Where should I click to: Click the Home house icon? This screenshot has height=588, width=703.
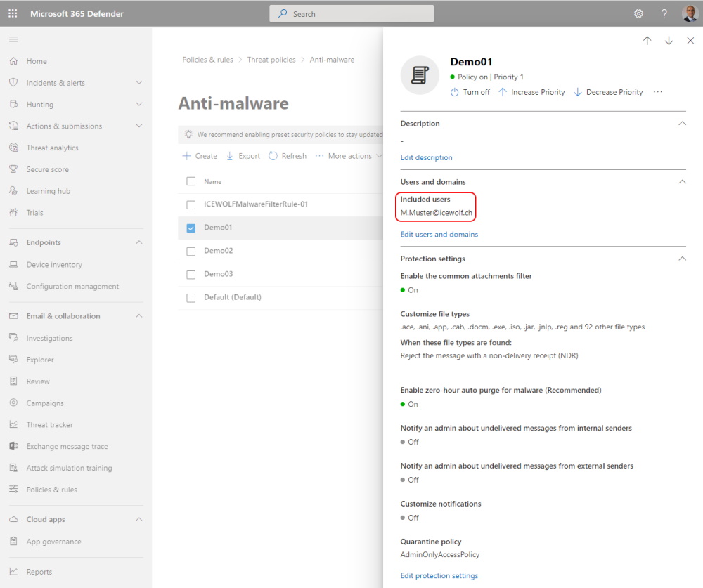(13, 61)
